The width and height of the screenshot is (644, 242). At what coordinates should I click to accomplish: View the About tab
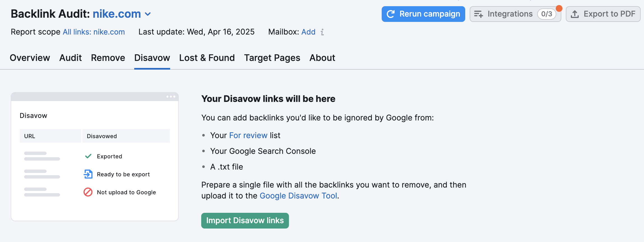pos(322,58)
